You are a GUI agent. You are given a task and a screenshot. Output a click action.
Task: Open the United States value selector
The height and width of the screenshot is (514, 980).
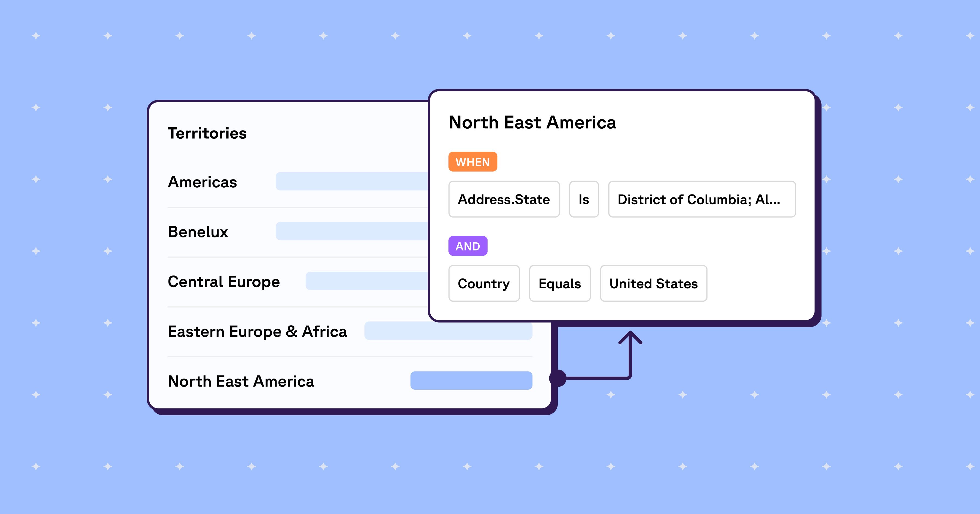click(x=654, y=284)
